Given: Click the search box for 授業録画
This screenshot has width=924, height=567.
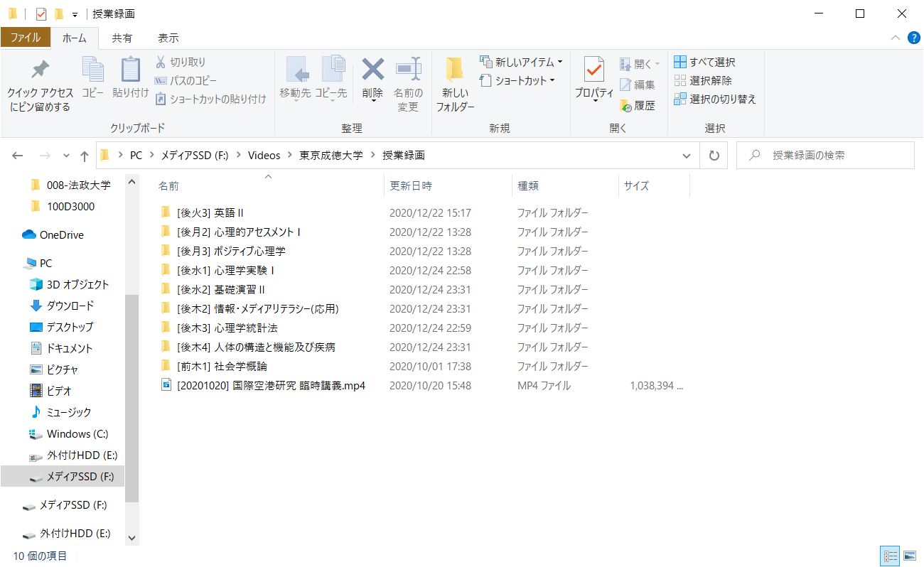Looking at the screenshot, I should tap(832, 156).
